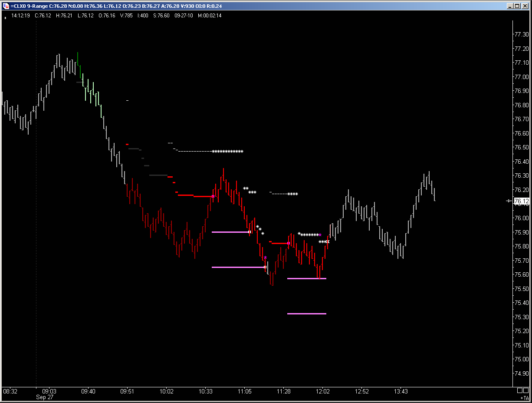Click the 11:05 label on the time axis
This screenshot has width=532, height=403.
(x=245, y=392)
